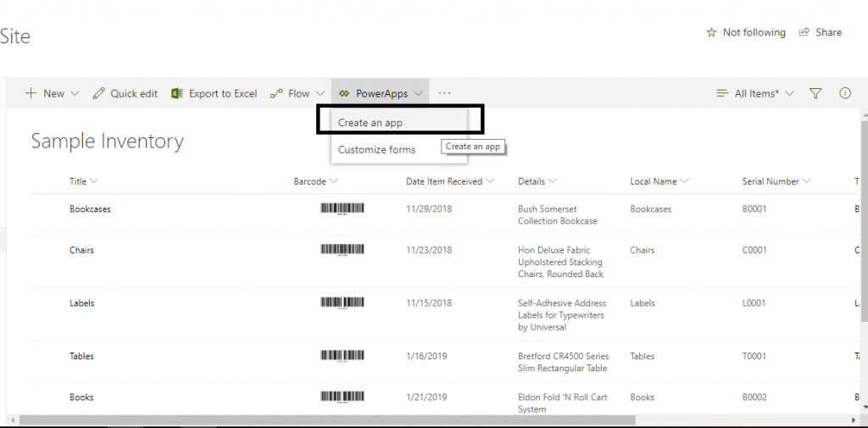
Task: Click serial number T0001
Action: pyautogui.click(x=754, y=356)
